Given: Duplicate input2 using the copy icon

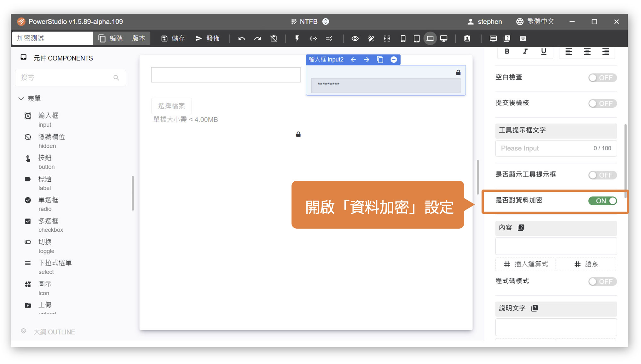Looking at the screenshot, I should point(380,60).
